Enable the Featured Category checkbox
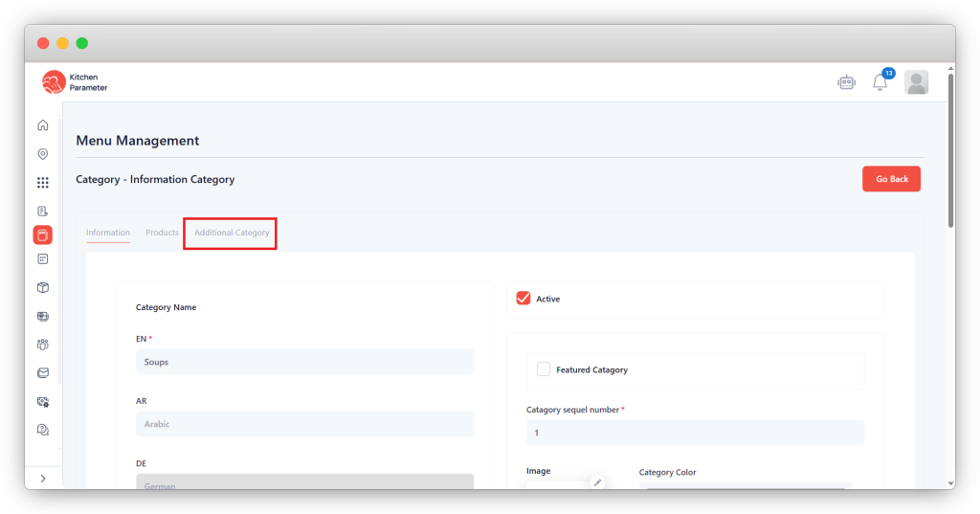 (544, 369)
